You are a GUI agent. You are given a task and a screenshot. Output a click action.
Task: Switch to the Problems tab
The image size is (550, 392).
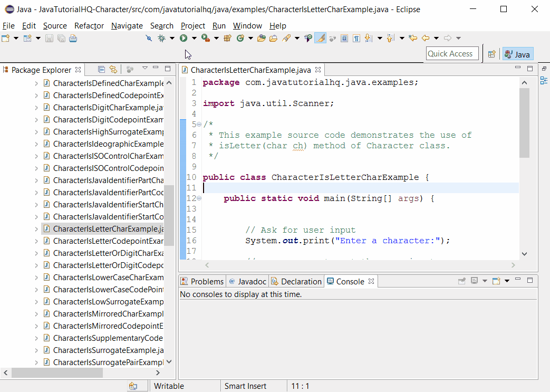click(x=207, y=281)
